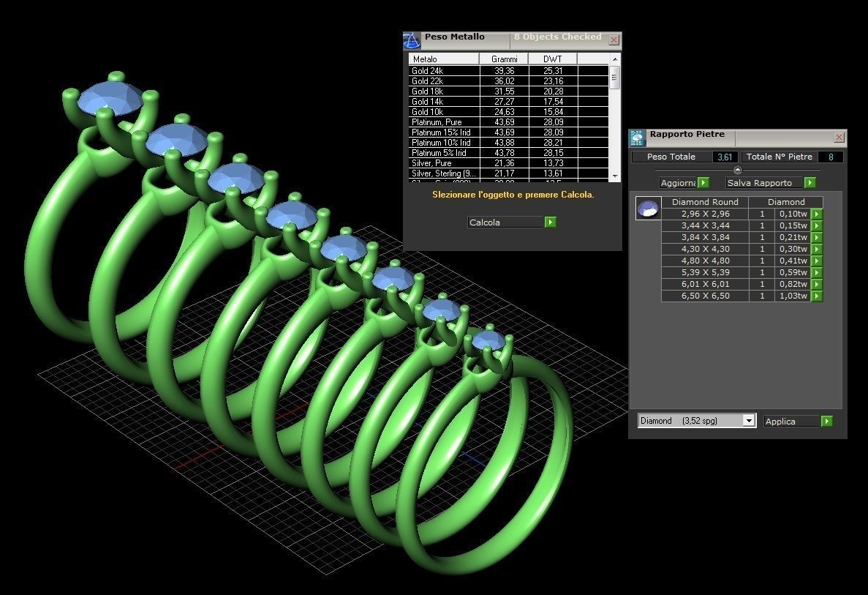Select the smallest ring's blue gemstone

click(x=488, y=340)
